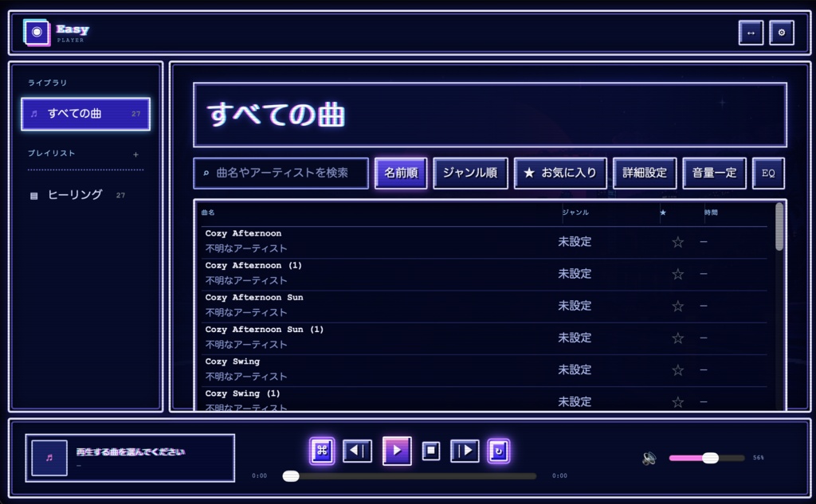816x504 pixels.
Task: Star the Cozy Afternoon Sun track
Action: 677,307
